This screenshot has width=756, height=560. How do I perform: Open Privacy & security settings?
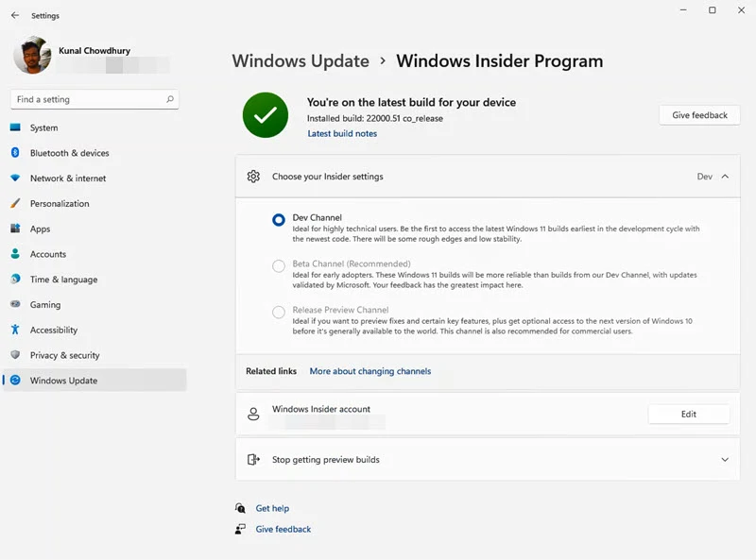point(94,355)
